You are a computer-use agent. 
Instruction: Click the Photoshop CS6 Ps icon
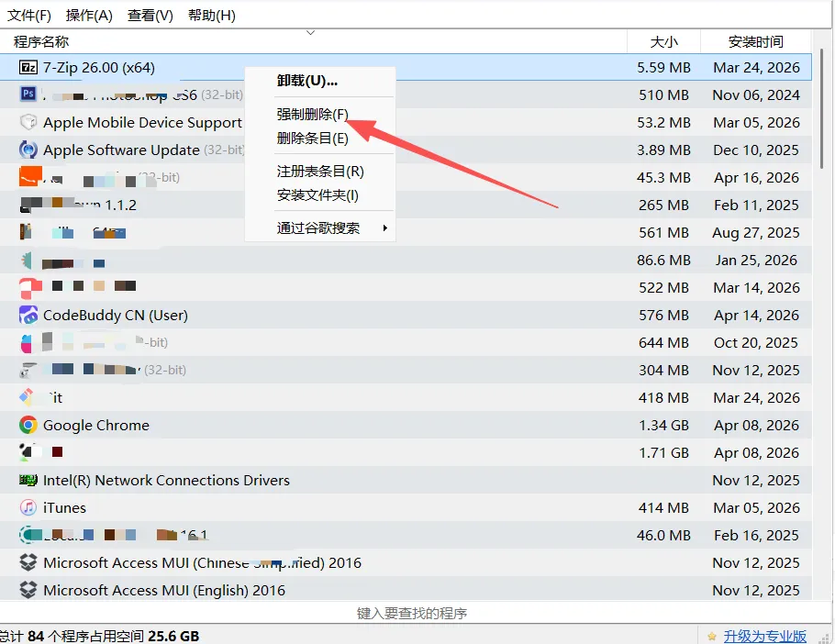click(x=28, y=94)
